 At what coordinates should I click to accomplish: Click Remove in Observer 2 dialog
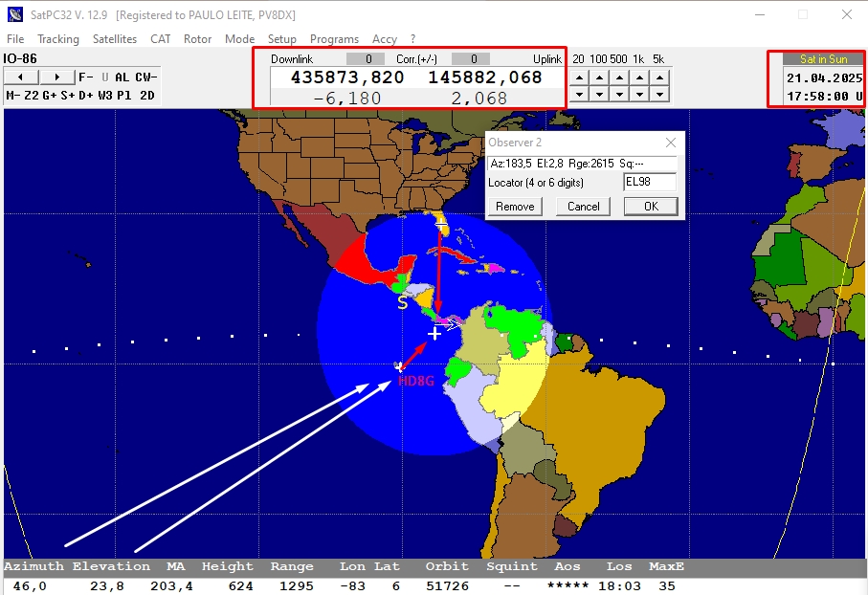click(x=515, y=207)
